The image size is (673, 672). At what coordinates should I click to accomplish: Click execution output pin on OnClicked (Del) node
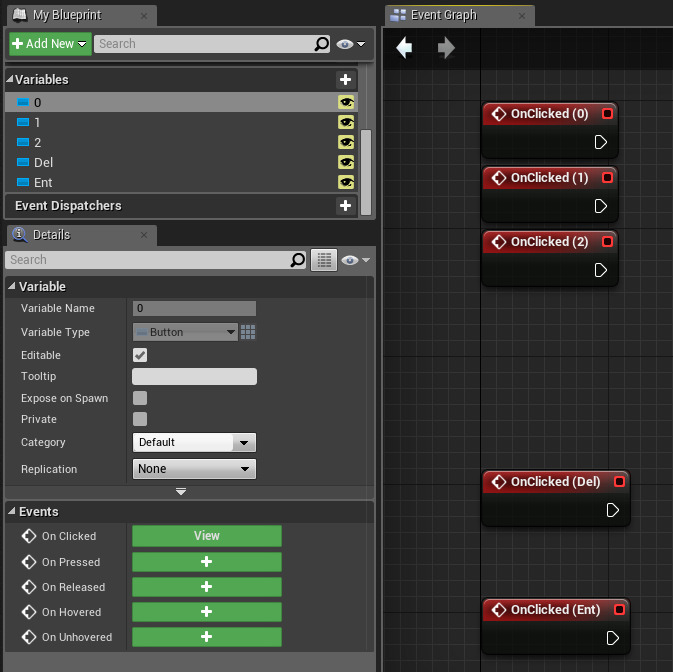(613, 510)
